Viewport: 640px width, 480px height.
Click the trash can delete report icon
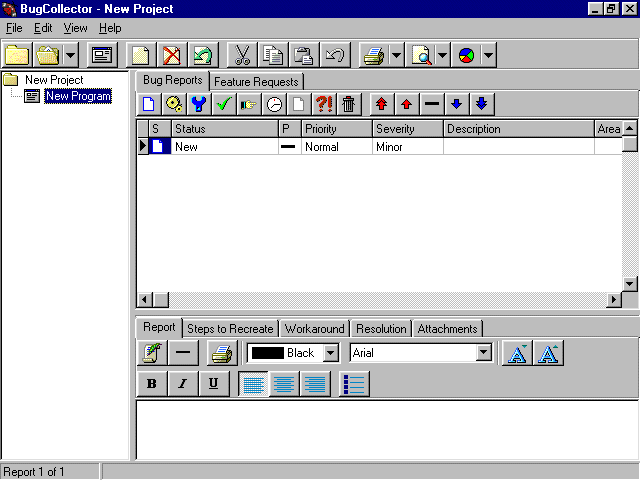348,104
